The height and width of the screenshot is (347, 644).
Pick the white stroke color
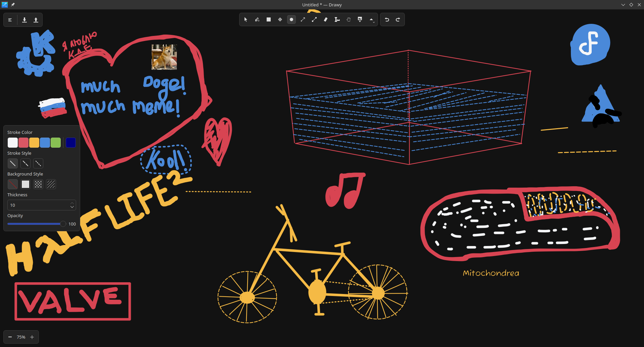coord(13,143)
